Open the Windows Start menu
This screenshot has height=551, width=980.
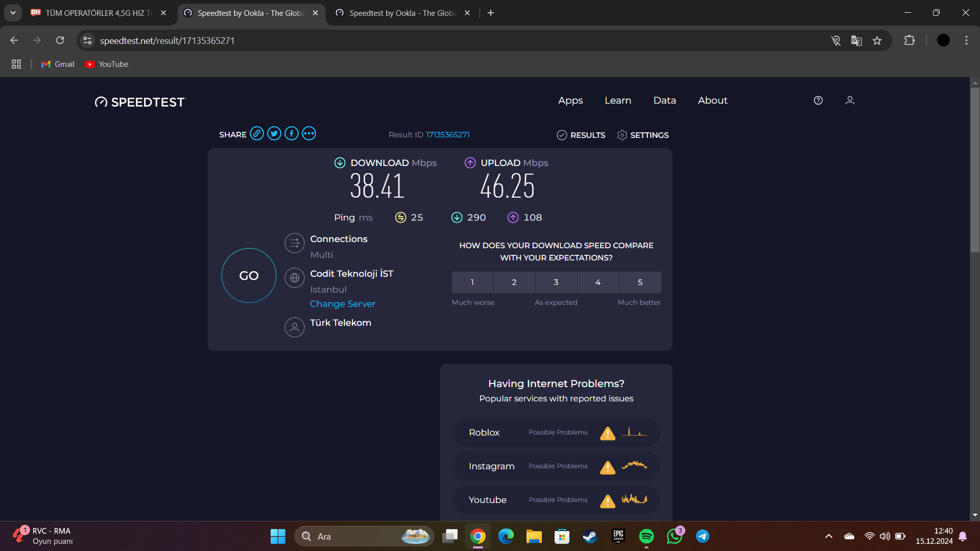(278, 536)
